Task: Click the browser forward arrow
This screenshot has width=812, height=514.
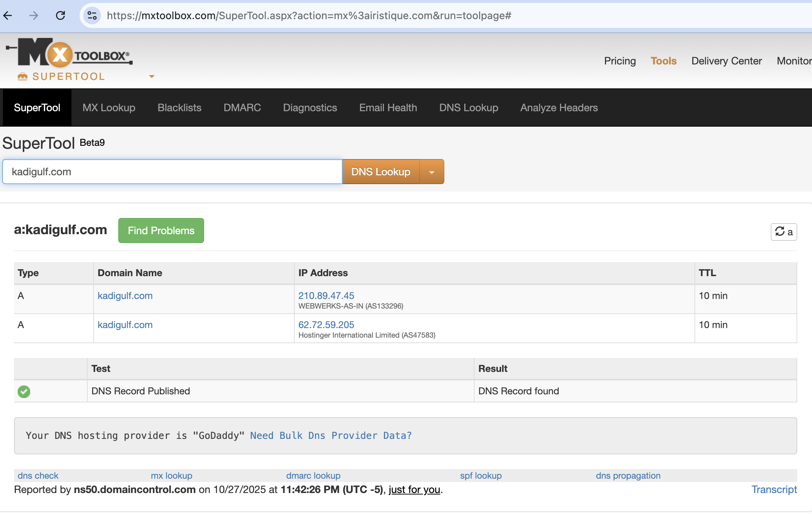Action: 34,15
